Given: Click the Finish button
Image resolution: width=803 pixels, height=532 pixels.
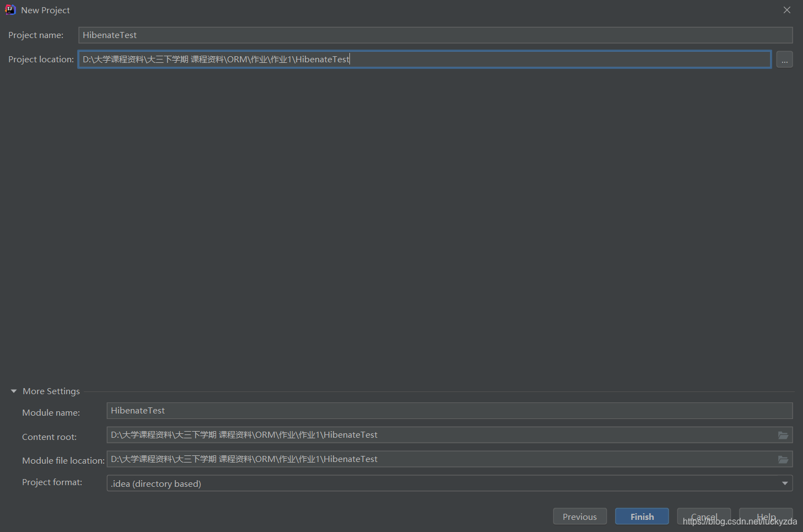Looking at the screenshot, I should 642,517.
